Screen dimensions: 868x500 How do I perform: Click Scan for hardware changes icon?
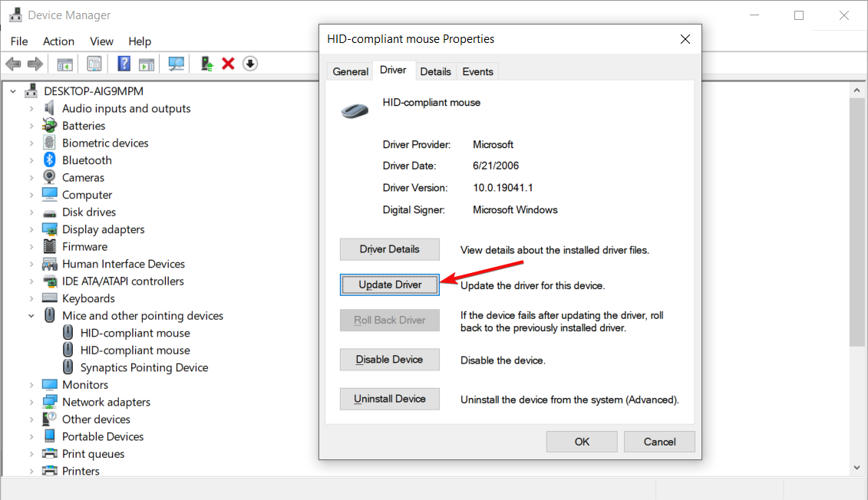[x=177, y=64]
